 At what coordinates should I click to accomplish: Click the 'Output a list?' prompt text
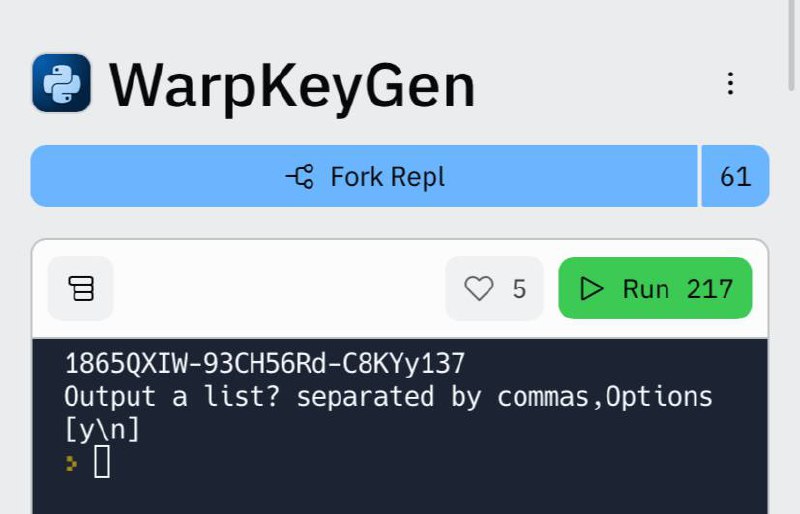point(171,397)
